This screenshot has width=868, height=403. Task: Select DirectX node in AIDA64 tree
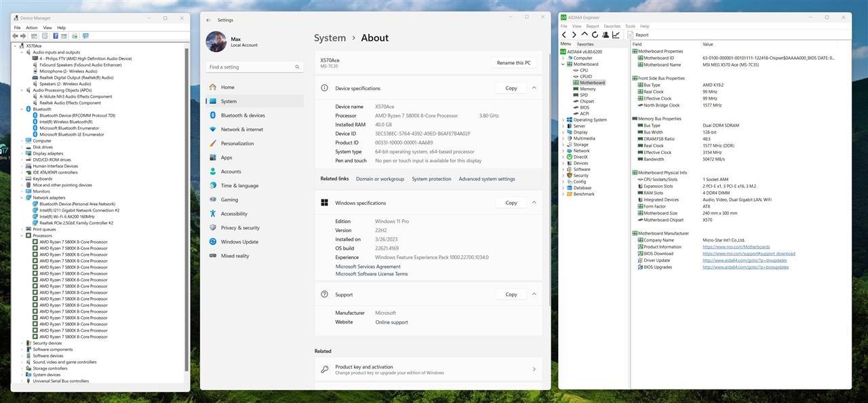coord(580,157)
